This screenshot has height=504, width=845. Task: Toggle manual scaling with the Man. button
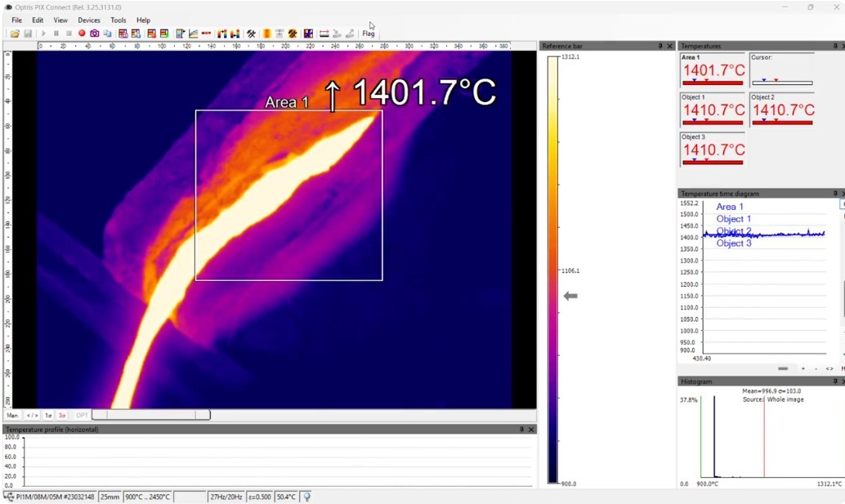(x=13, y=415)
